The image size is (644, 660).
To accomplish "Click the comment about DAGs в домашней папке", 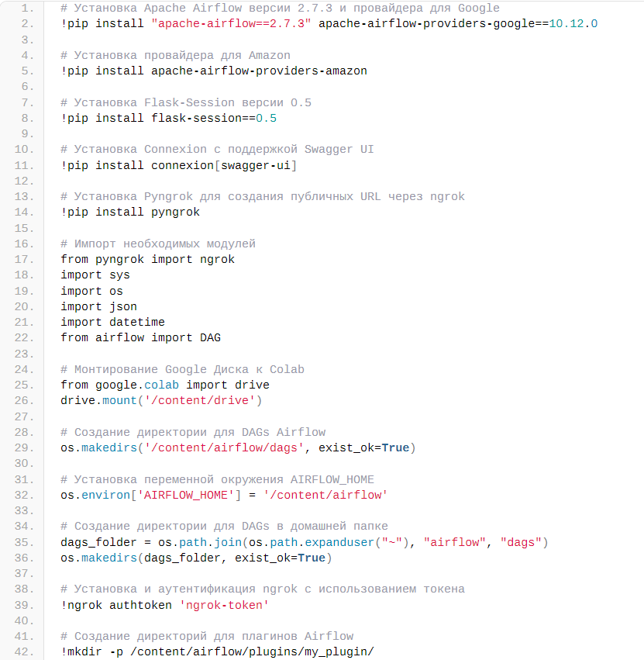I will 224,527.
